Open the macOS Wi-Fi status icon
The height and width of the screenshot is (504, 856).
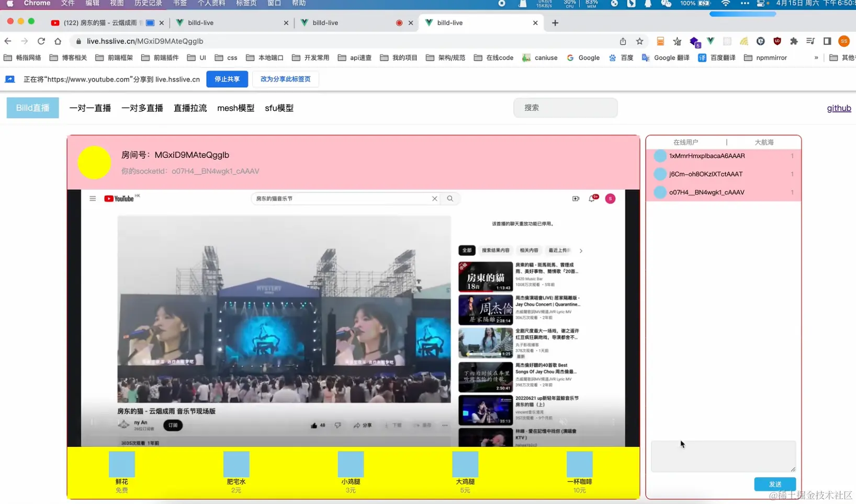[725, 4]
